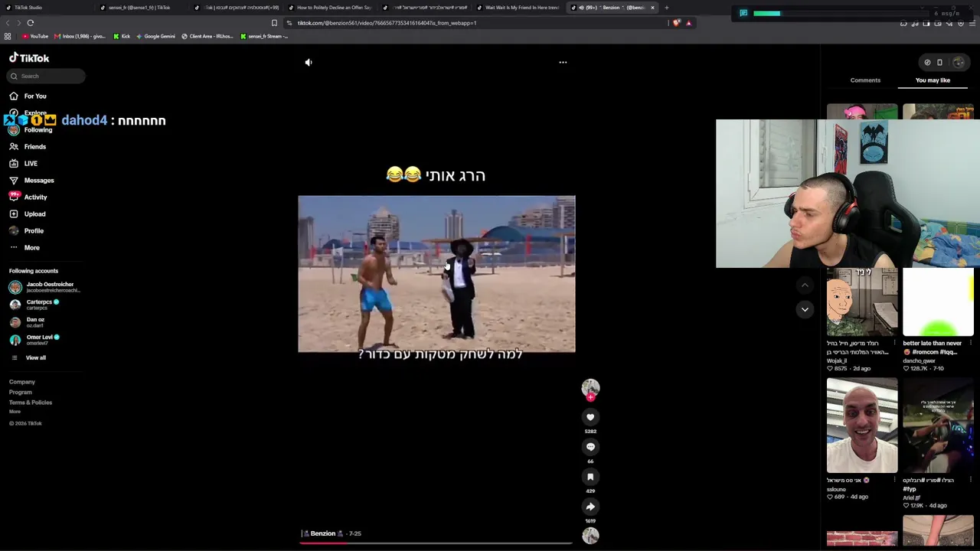This screenshot has height=551, width=980.
Task: Open the YouTube bookmark
Action: 35,36
